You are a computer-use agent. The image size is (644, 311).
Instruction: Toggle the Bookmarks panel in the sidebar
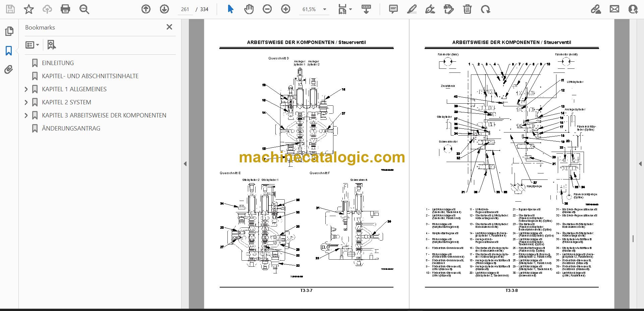pyautogui.click(x=9, y=51)
